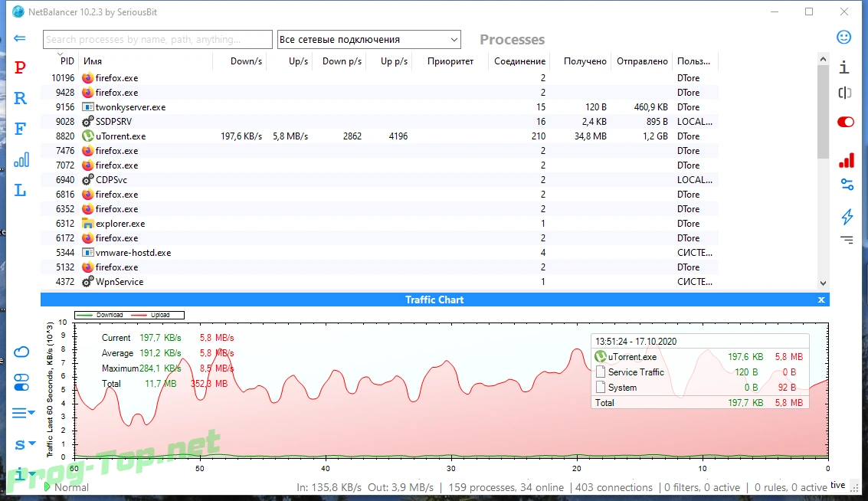Open the 'Все сетевые подключения' dropdown

pyautogui.click(x=368, y=39)
